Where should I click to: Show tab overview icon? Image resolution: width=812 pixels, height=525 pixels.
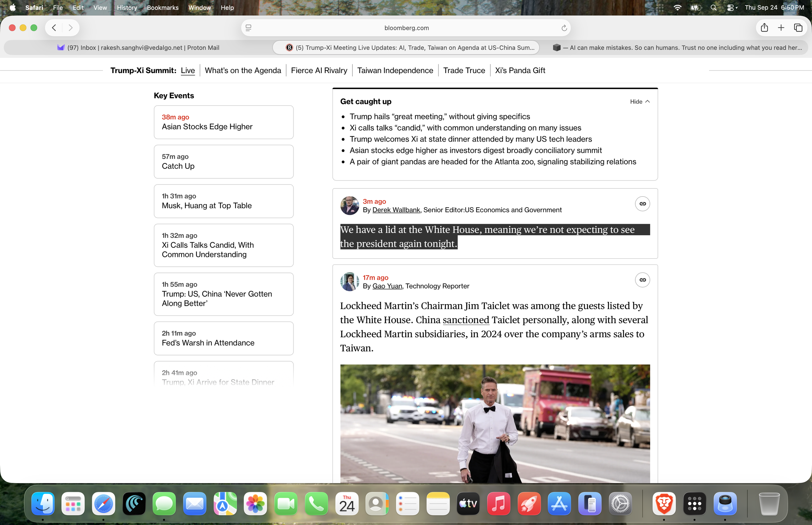[798, 28]
